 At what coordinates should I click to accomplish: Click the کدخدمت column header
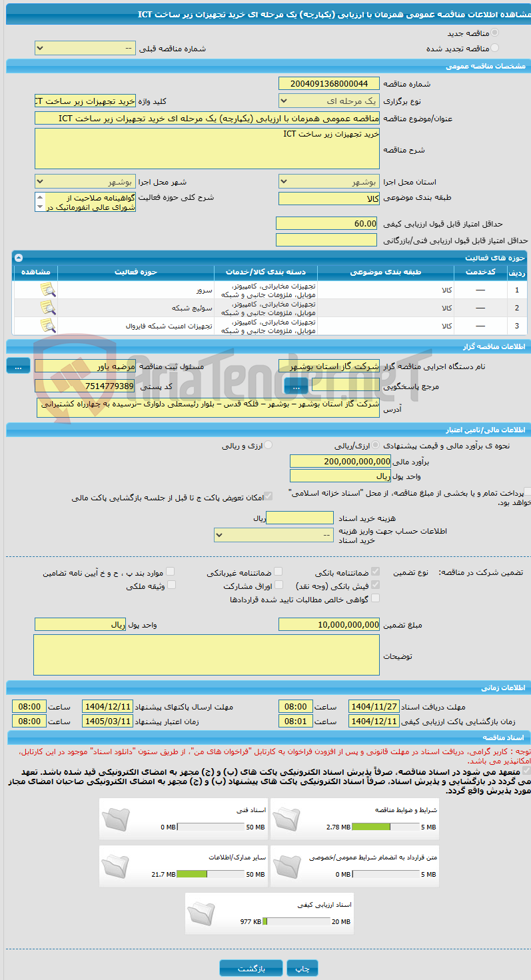pos(480,272)
